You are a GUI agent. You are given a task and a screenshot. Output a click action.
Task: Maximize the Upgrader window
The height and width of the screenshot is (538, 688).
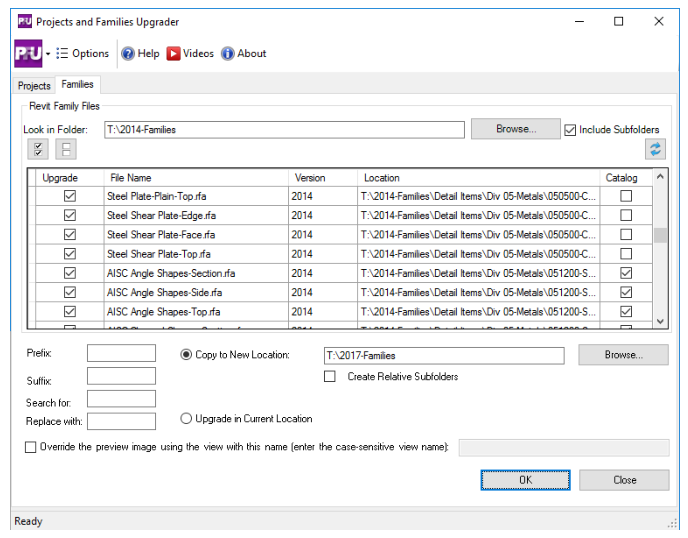(x=618, y=22)
